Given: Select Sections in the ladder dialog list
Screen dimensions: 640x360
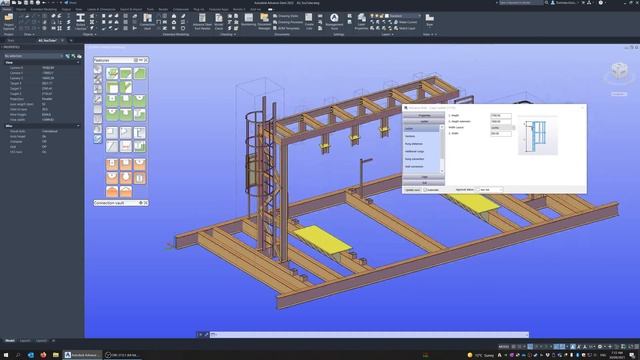Looking at the screenshot, I should point(410,136).
